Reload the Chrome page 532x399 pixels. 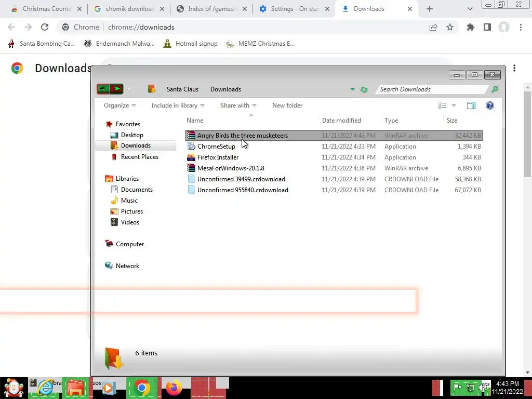(45, 27)
